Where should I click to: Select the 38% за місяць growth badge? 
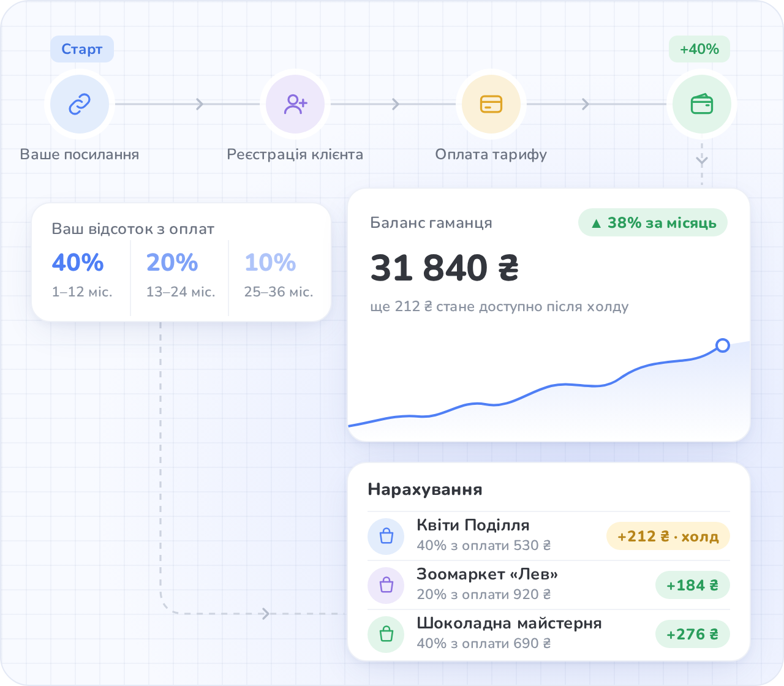click(x=653, y=223)
